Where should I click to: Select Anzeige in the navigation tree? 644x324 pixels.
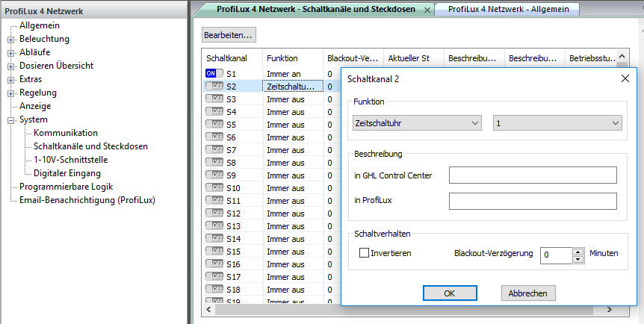click(x=35, y=106)
